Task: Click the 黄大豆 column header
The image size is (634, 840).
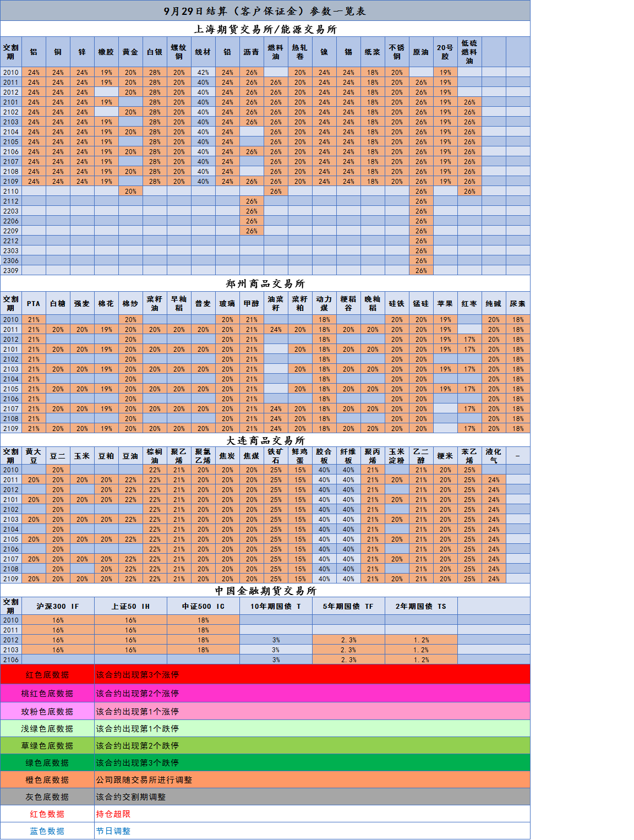Action: pos(34,456)
